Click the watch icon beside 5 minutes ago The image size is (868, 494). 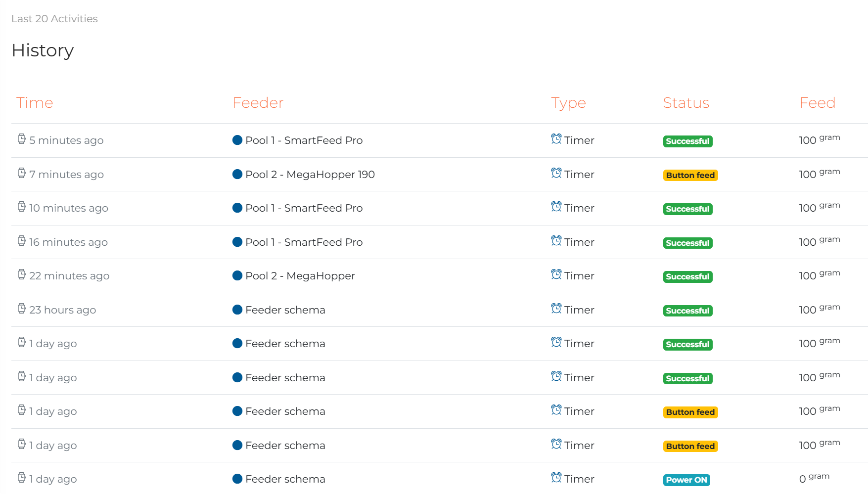tap(21, 139)
